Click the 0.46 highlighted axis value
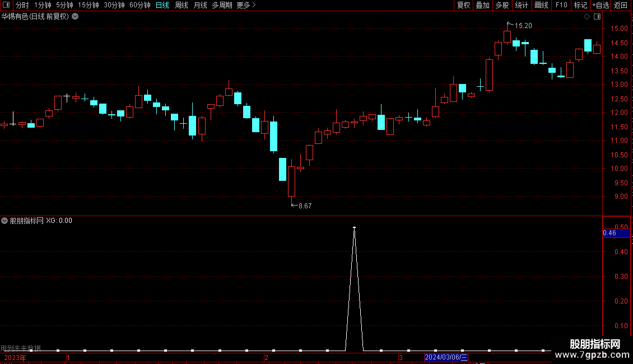The image size is (633, 364). pyautogui.click(x=609, y=233)
